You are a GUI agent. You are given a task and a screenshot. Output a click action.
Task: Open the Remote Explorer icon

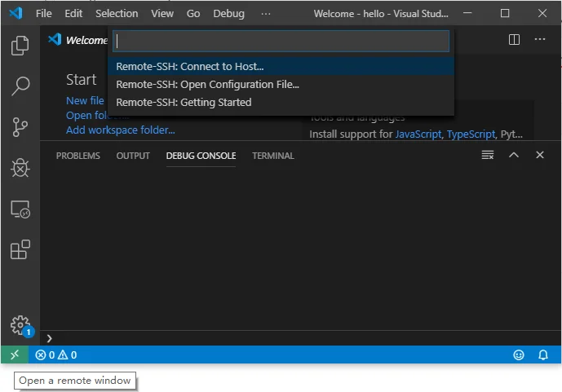20,209
